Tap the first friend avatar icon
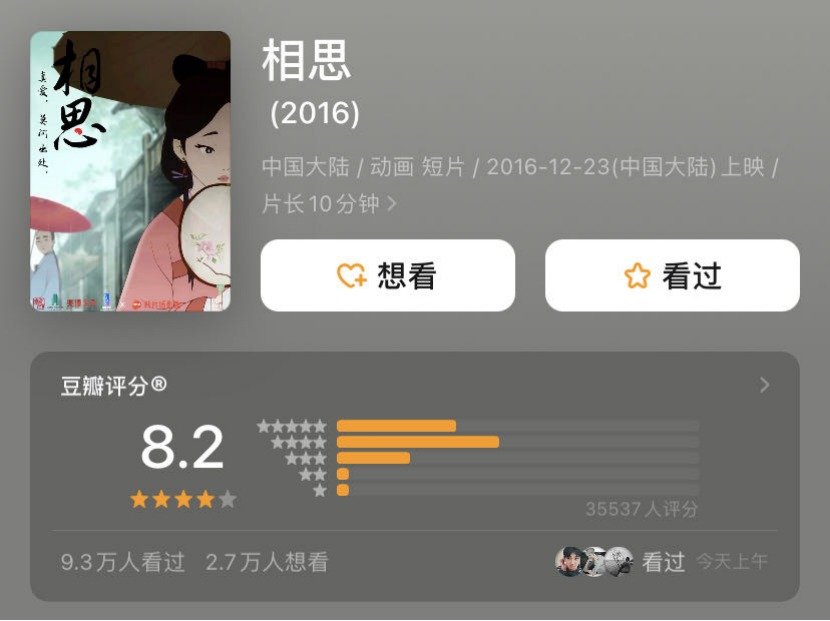The image size is (830, 621). [569, 562]
